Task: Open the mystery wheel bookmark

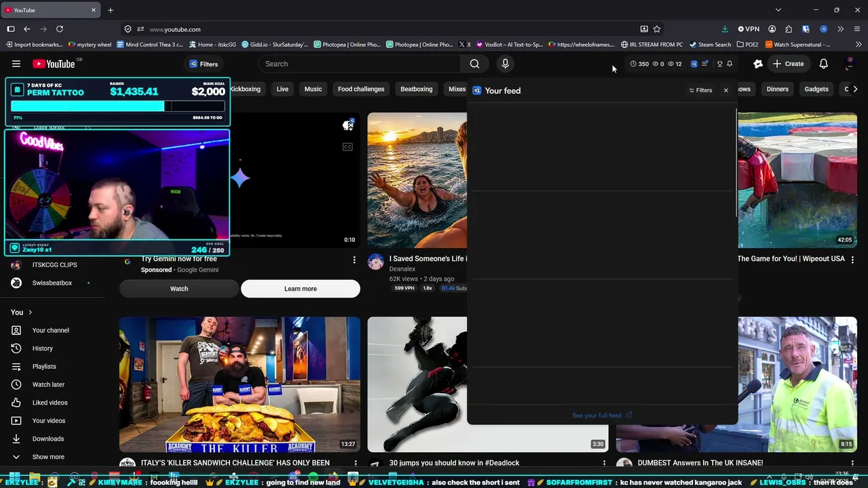Action: tap(90, 45)
